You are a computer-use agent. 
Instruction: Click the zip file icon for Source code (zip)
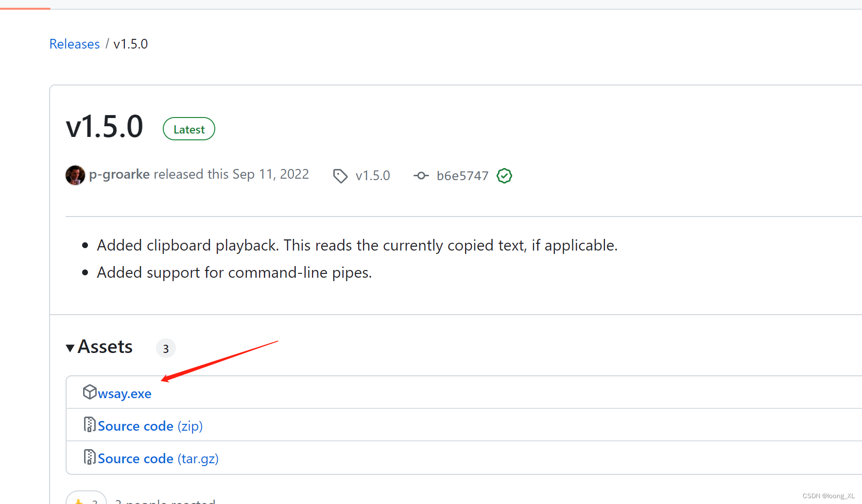click(89, 424)
